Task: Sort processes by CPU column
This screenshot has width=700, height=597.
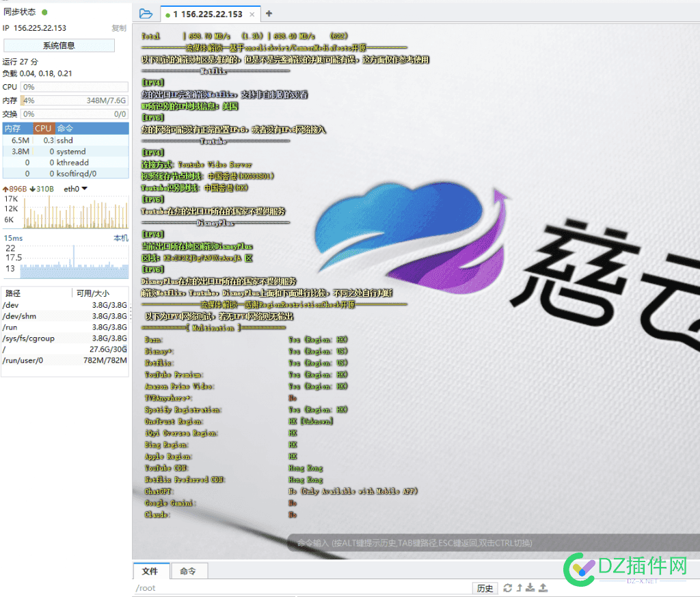Action: point(44,128)
